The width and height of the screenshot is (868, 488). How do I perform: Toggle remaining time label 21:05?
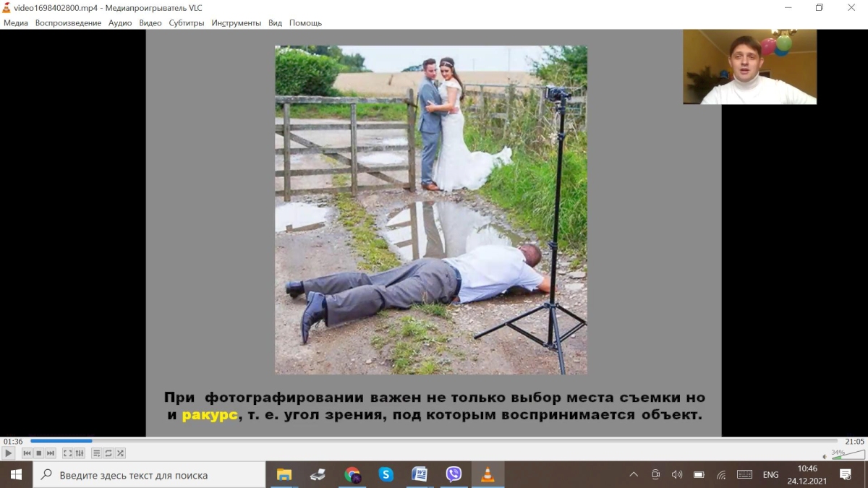855,441
